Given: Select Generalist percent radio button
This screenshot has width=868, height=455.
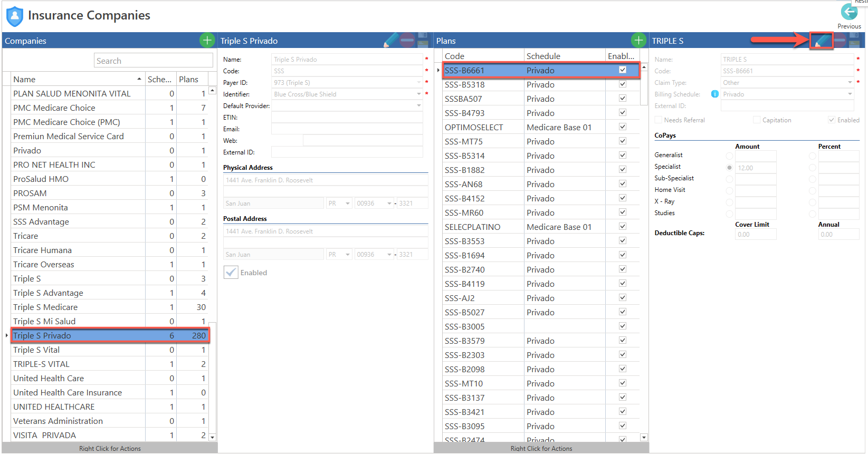Looking at the screenshot, I should pyautogui.click(x=812, y=156).
